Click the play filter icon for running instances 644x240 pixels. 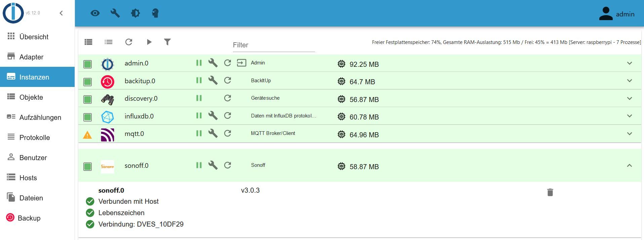point(149,42)
